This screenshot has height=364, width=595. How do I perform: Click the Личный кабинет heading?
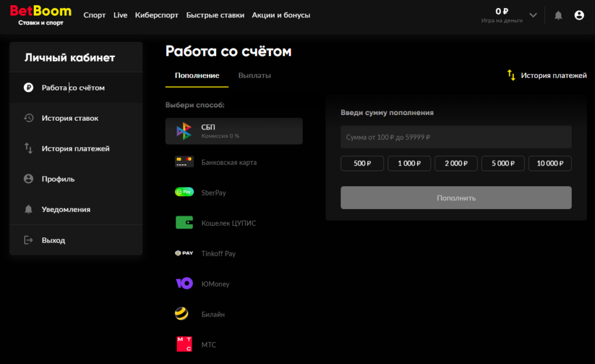pos(70,57)
